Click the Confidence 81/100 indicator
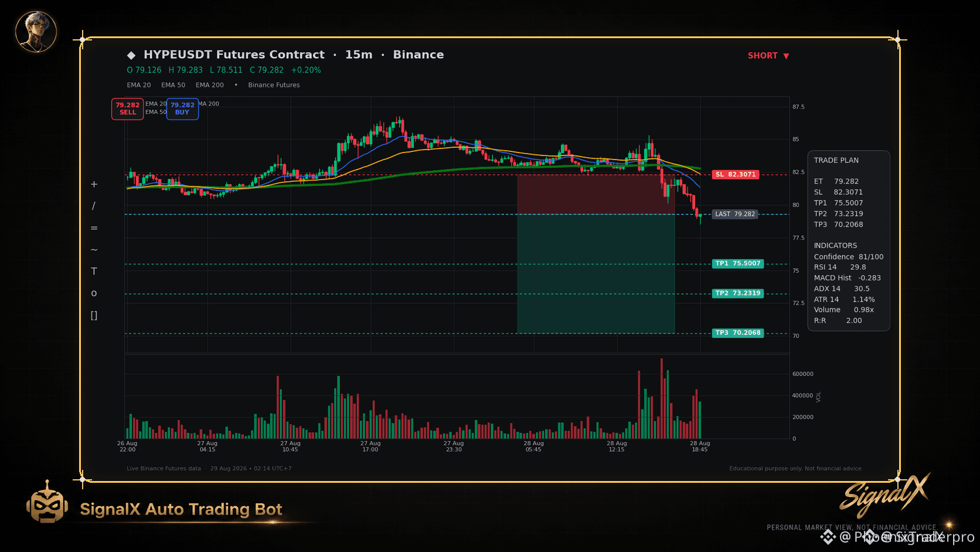 click(x=849, y=257)
